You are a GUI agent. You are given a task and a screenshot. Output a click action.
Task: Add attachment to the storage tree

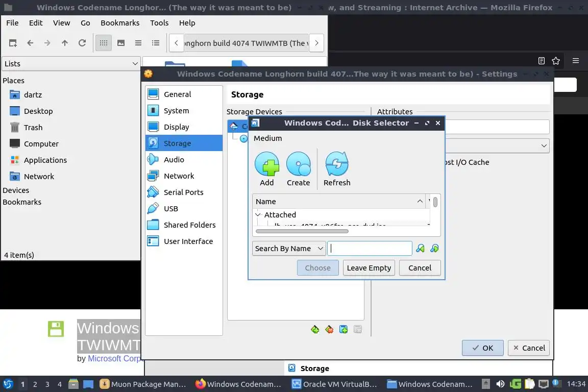344,329
